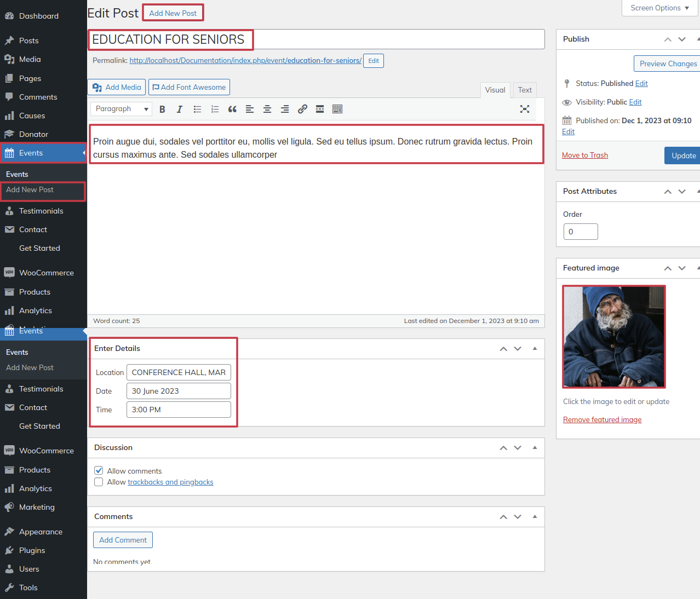
Task: Open the Paragraph format dropdown
Action: click(122, 109)
